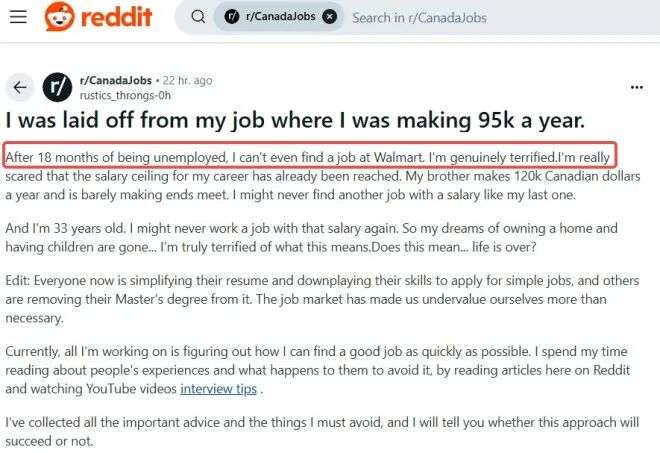Image resolution: width=660 pixels, height=453 pixels.
Task: Go back using the arrow button
Action: coord(19,87)
